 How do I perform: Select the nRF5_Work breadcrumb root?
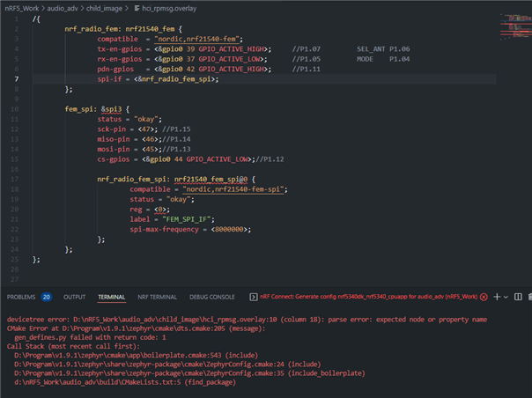[x=20, y=7]
